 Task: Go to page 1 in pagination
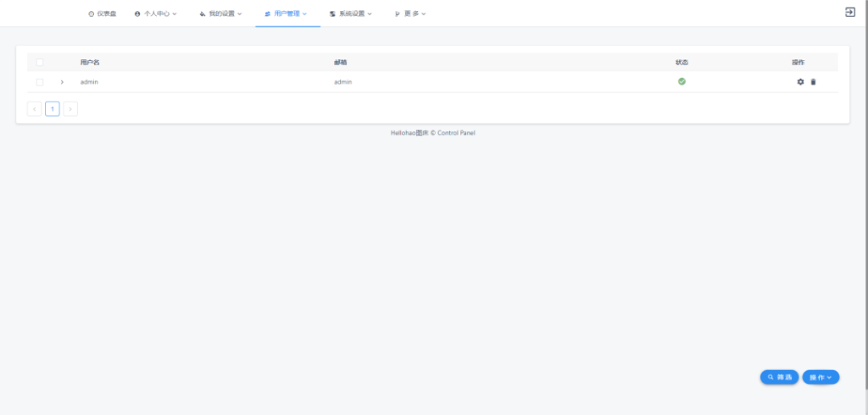(53, 108)
